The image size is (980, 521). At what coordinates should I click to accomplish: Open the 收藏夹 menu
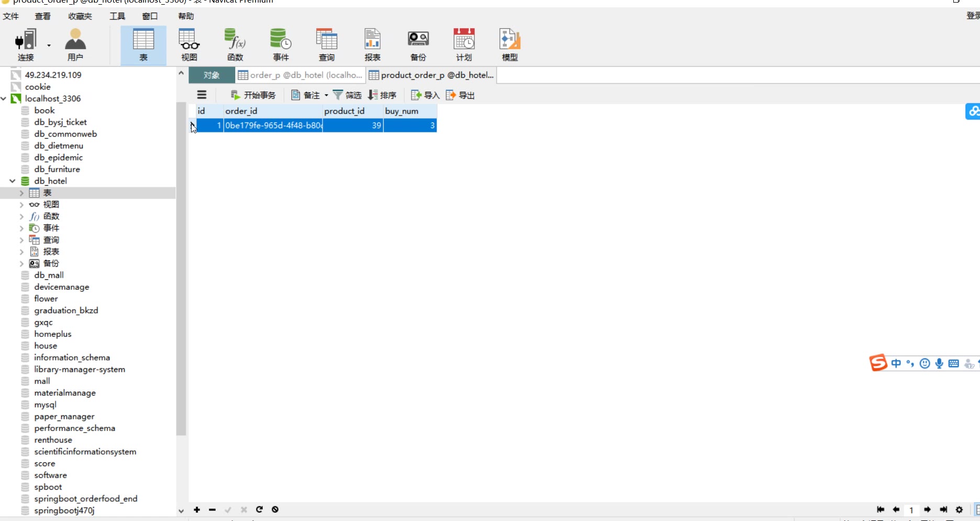(x=80, y=16)
